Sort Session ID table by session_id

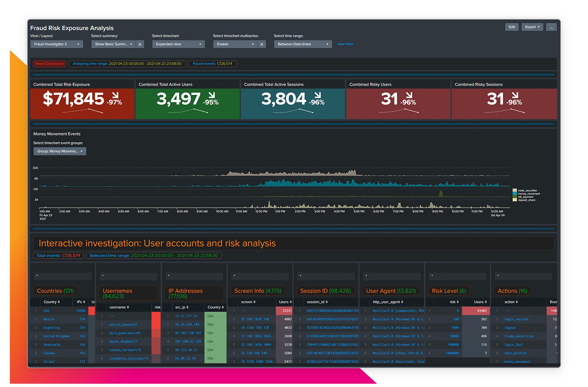pyautogui.click(x=317, y=302)
